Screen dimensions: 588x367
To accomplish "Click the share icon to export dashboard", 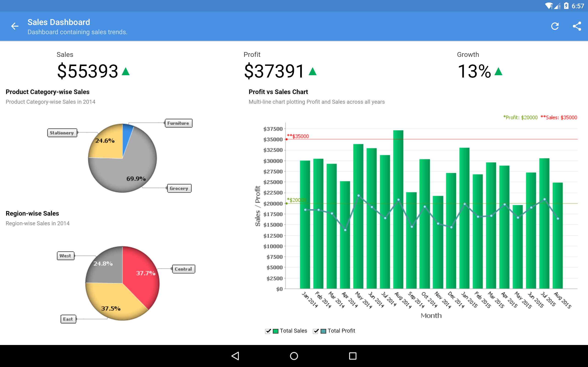I will point(577,26).
